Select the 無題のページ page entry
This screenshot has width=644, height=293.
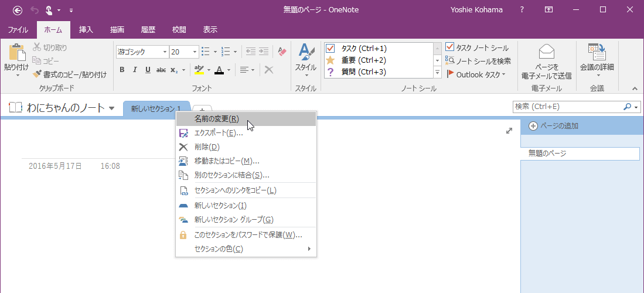pyautogui.click(x=580, y=154)
